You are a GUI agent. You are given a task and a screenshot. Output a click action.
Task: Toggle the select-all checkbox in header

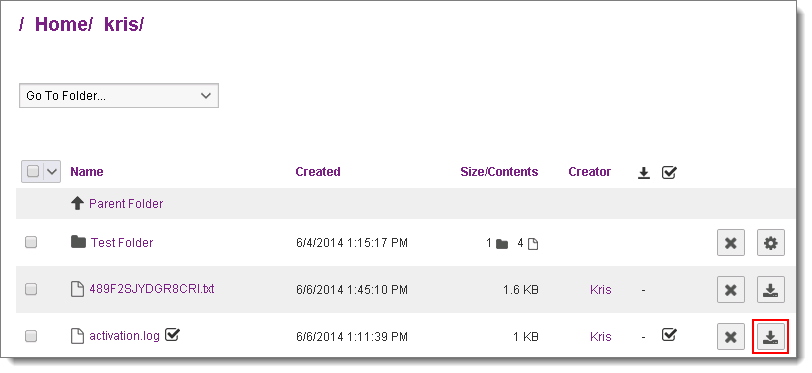(x=33, y=171)
